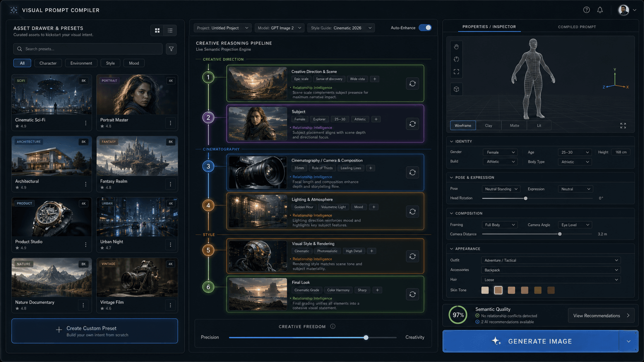This screenshot has height=362, width=644.
Task: Open Fantasy Realm preset options menu
Action: tap(170, 184)
